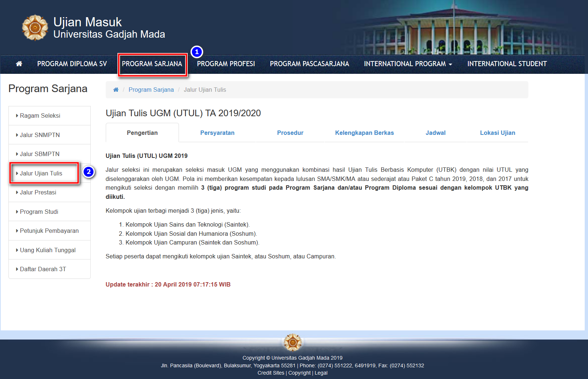Open Ragam Seleksi in the sidebar

(x=49, y=116)
